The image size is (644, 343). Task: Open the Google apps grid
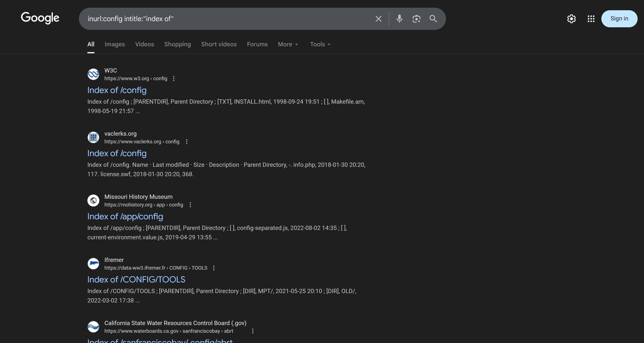click(x=591, y=19)
